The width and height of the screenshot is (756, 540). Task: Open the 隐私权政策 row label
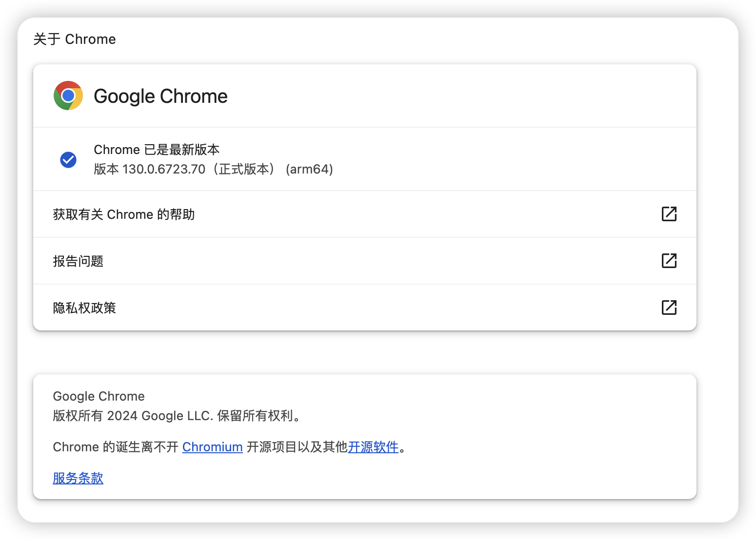(x=84, y=308)
